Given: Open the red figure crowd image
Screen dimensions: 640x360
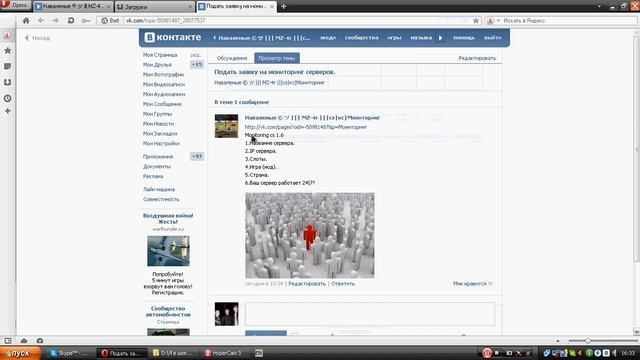Looking at the screenshot, I should 310,236.
